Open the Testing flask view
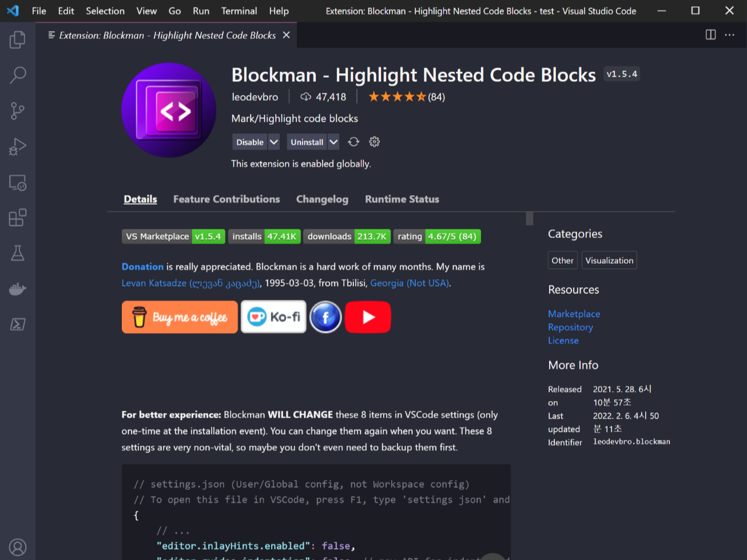This screenshot has width=747, height=560. pos(18,253)
